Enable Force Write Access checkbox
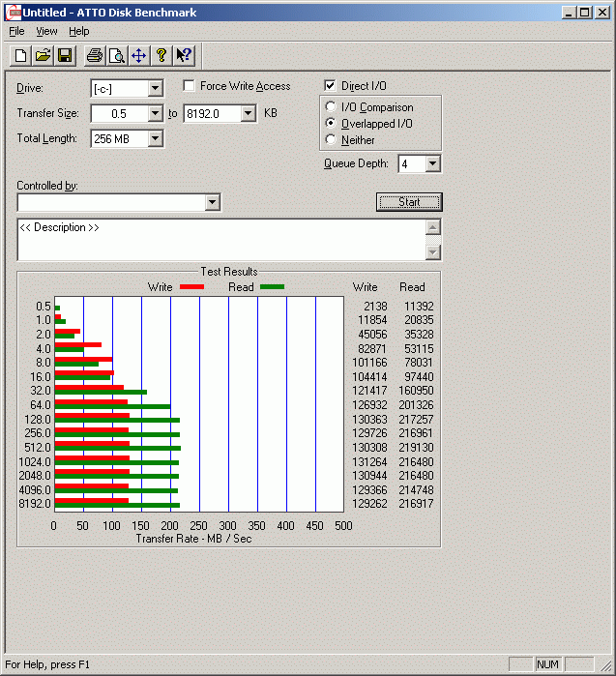Viewport: 616px width, 676px height. [189, 86]
